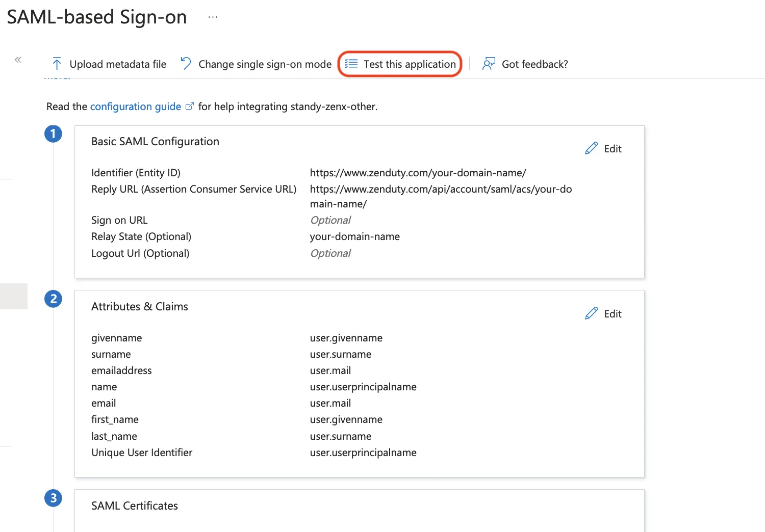765x532 pixels.
Task: Open the ellipsis menu next to page title
Action: (x=213, y=17)
